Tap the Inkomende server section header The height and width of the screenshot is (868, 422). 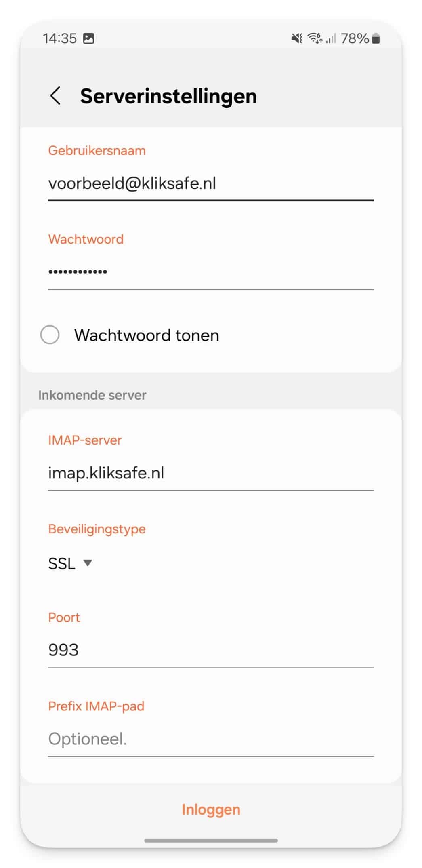(x=92, y=395)
